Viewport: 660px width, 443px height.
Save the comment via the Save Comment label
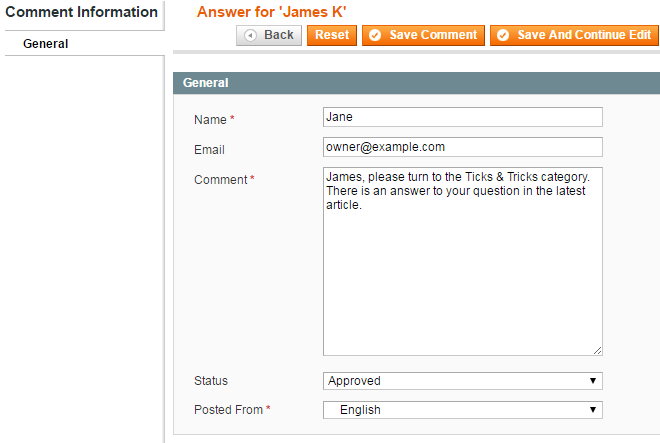pyautogui.click(x=433, y=35)
